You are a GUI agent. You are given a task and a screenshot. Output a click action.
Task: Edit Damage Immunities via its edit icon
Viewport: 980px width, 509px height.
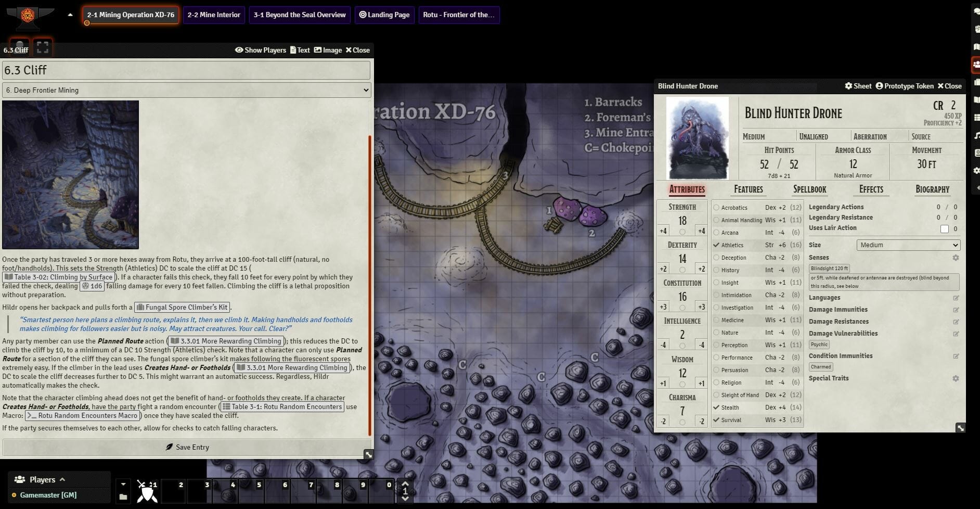(x=956, y=310)
